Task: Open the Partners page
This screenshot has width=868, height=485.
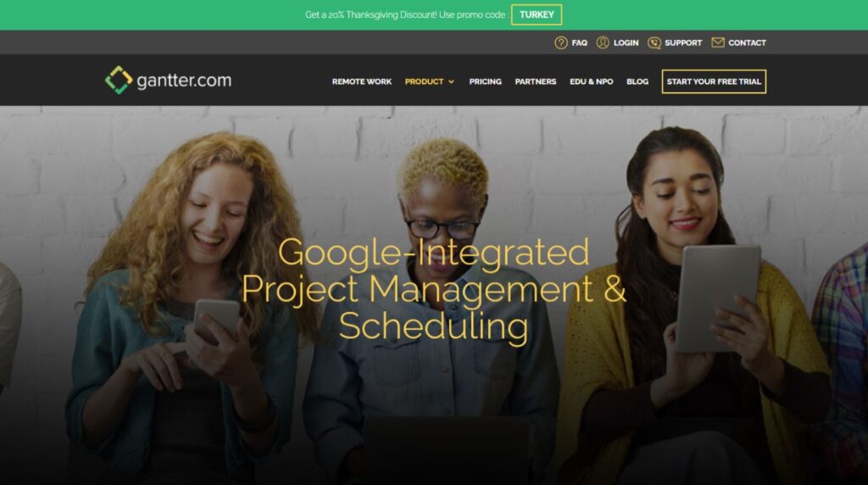Action: [x=536, y=81]
